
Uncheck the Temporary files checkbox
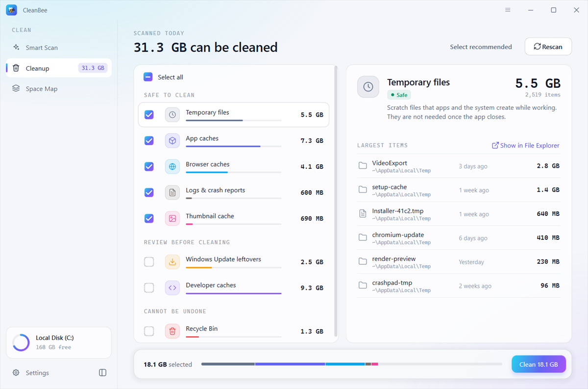pos(149,115)
